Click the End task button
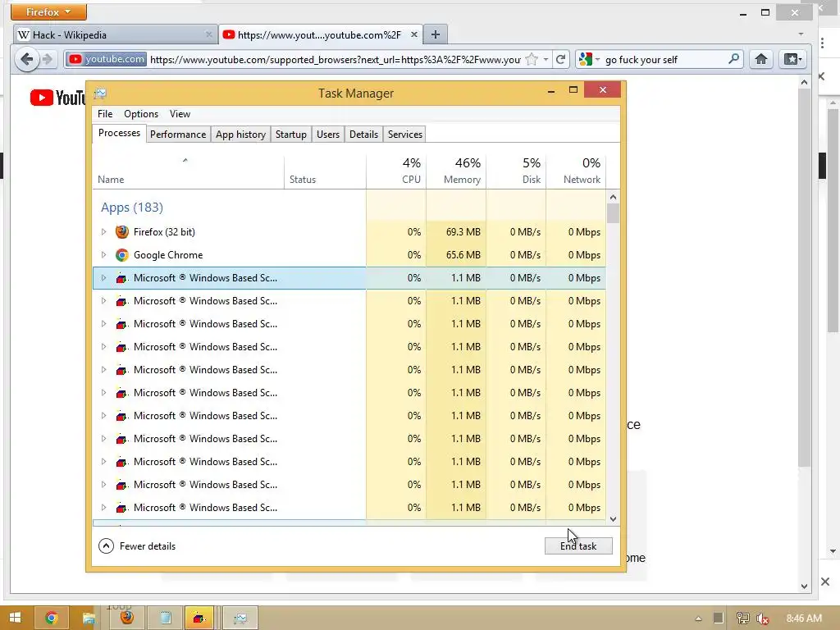Image resolution: width=840 pixels, height=630 pixels. (x=578, y=546)
